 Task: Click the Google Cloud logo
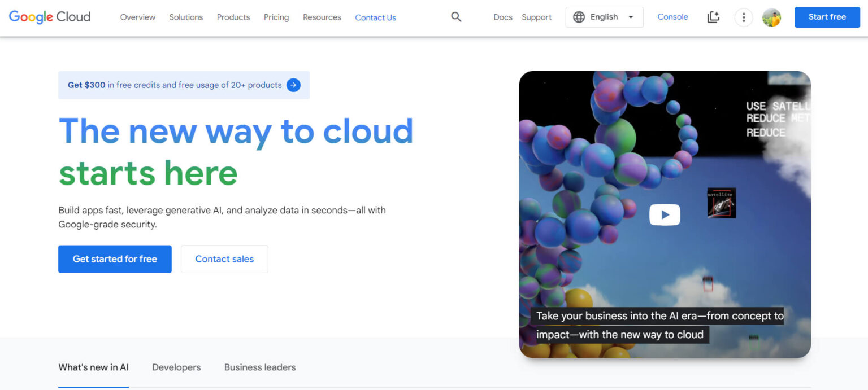click(49, 17)
